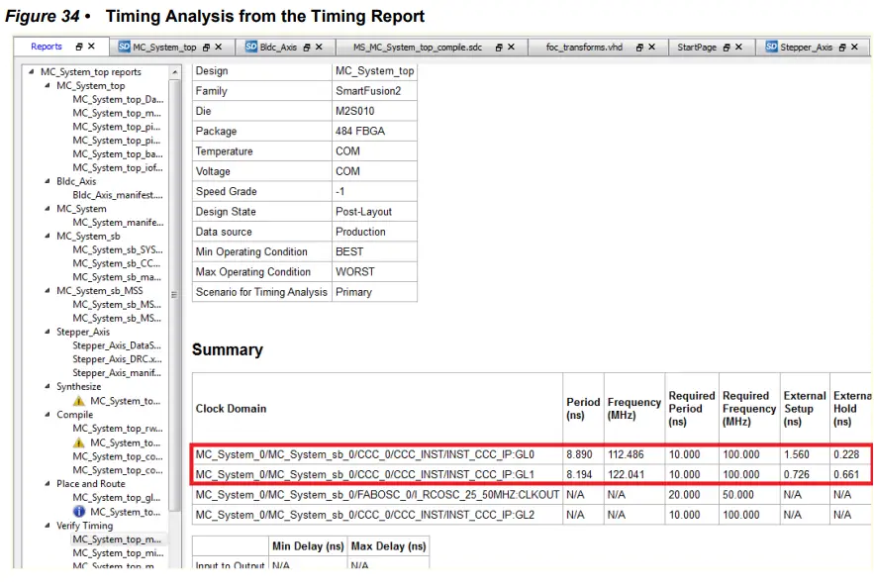
Task: Open Bldc_Axis_manifest report
Action: [118, 195]
